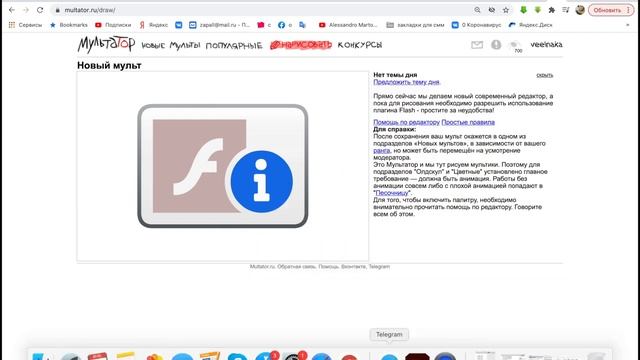This screenshot has height=360, width=640.
Task: Click the скрыть hide link
Action: [x=544, y=75]
